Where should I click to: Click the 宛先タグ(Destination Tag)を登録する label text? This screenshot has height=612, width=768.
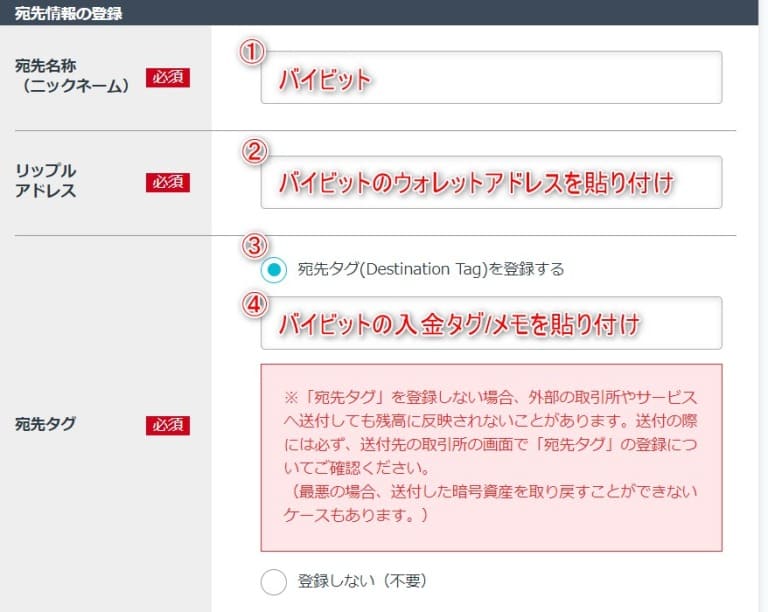point(431,269)
